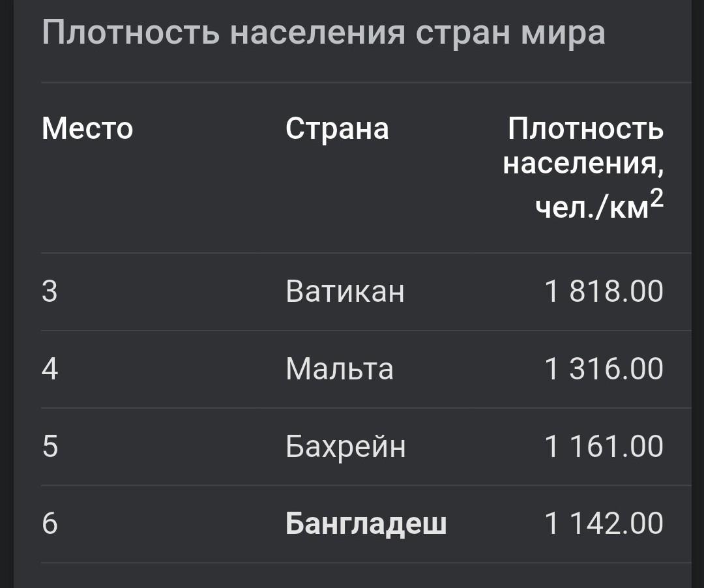The width and height of the screenshot is (704, 588).
Task: Click the density value 1 161.00
Action: tap(604, 447)
